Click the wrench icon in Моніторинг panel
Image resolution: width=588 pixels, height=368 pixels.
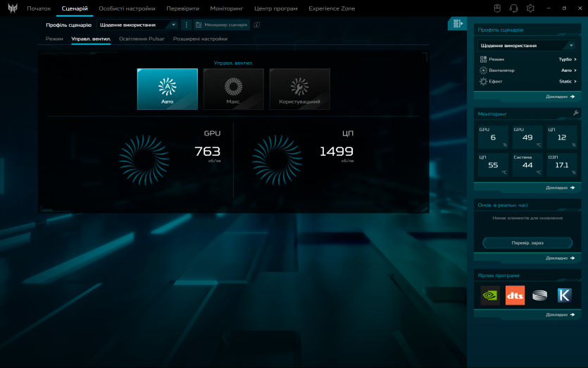pos(575,113)
